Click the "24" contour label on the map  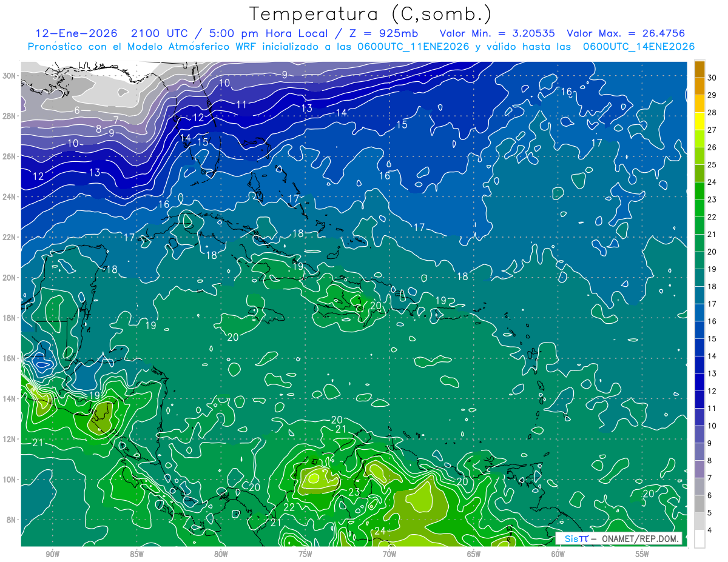pos(380,531)
